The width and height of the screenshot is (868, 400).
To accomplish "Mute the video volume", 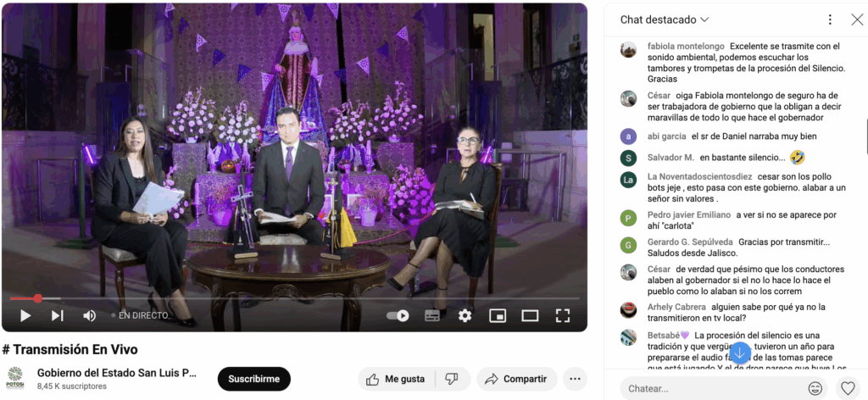I will coord(89,315).
